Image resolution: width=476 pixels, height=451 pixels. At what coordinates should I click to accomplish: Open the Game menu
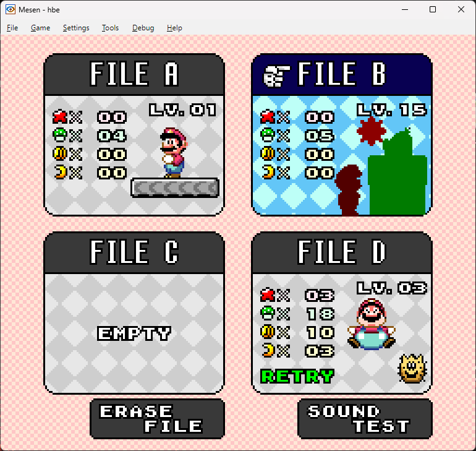(40, 28)
